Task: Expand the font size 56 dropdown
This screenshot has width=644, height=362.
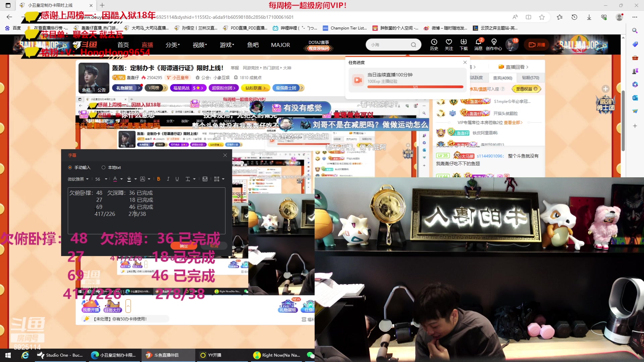Action: (106, 179)
